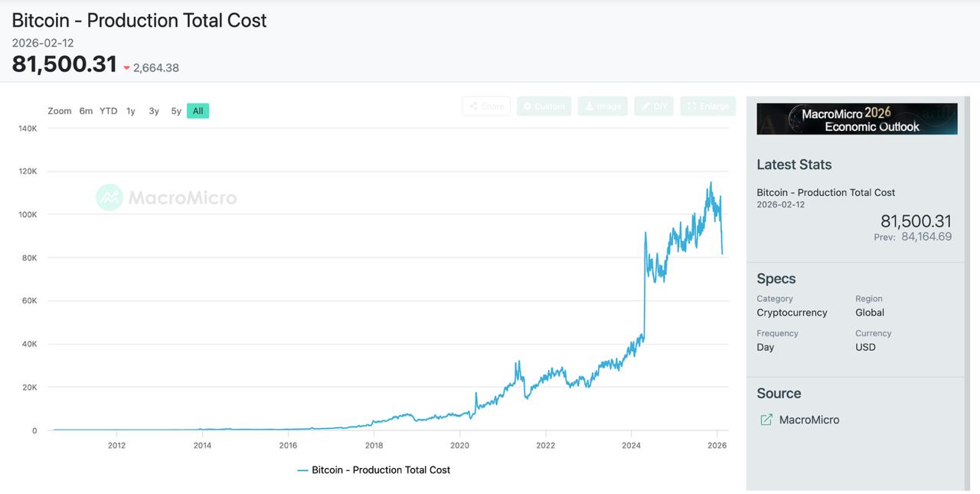Set zoom range to YTD
The height and width of the screenshot is (494, 980).
pyautogui.click(x=109, y=111)
